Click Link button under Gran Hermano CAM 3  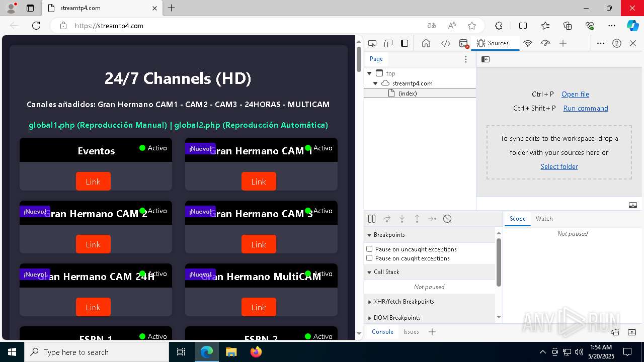tap(259, 244)
